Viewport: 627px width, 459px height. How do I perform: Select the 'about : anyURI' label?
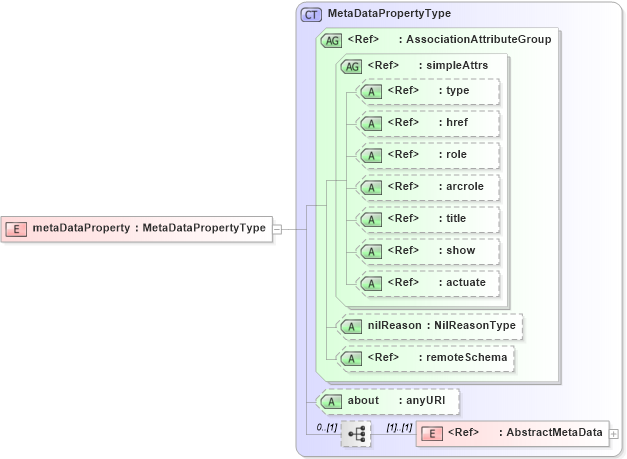pyautogui.click(x=396, y=401)
